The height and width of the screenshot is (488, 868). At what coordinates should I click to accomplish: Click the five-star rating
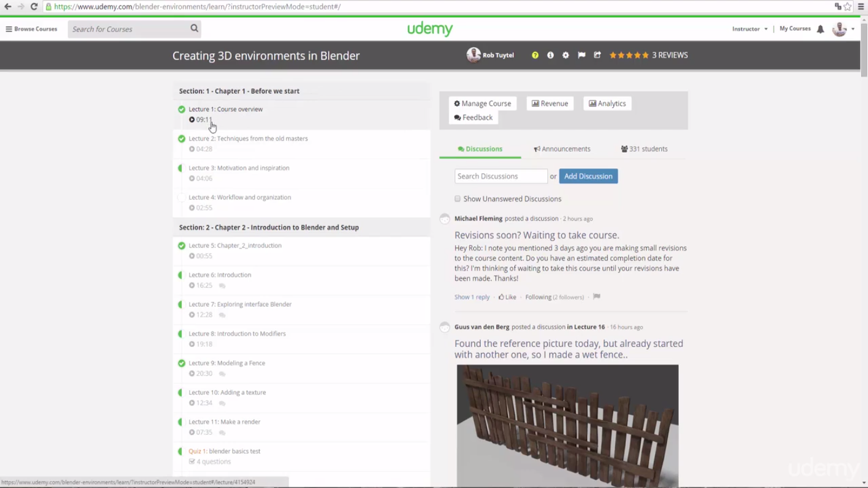click(x=629, y=55)
